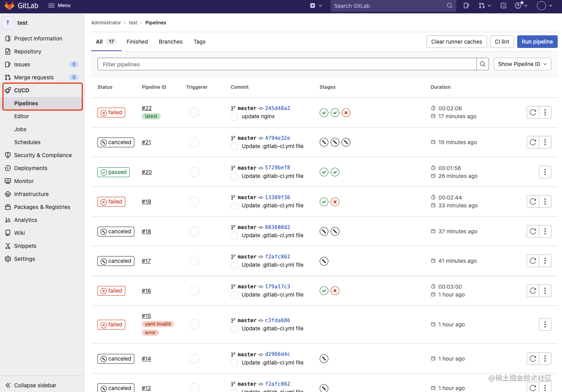This screenshot has width=562, height=392.
Task: Retry pipeline #19 with the retry icon
Action: tap(533, 201)
